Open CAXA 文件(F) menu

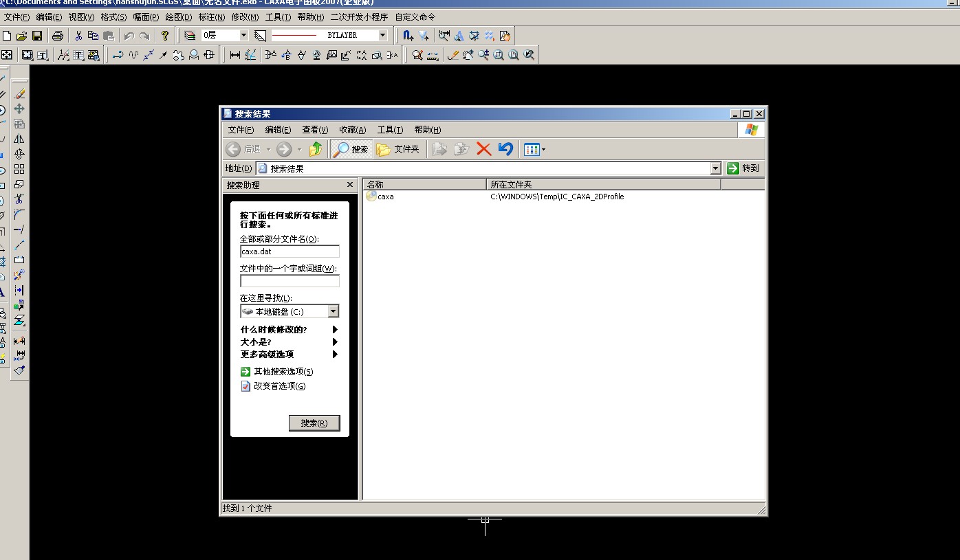click(17, 16)
